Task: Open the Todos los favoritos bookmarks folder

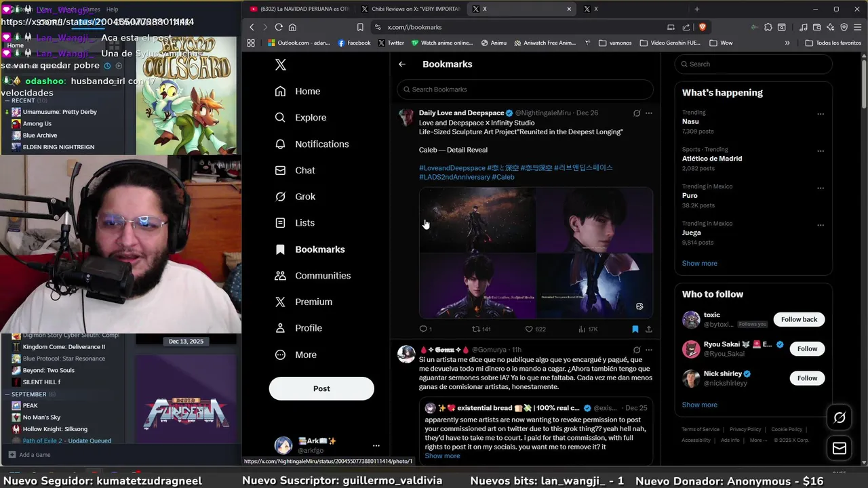Action: [x=833, y=43]
